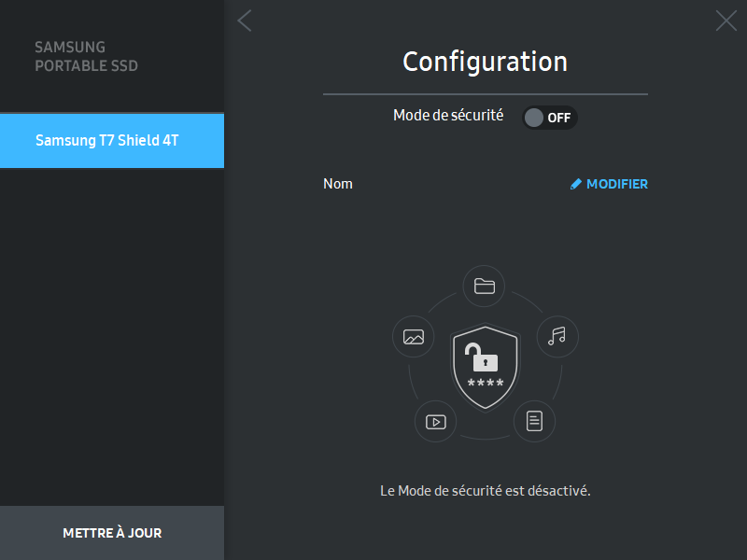This screenshot has width=747, height=560.
Task: Click the folder icon in the illustration
Action: pos(485,287)
